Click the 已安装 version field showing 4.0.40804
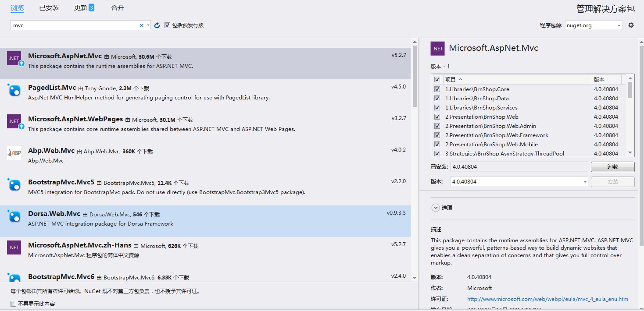644x311 pixels. click(519, 167)
